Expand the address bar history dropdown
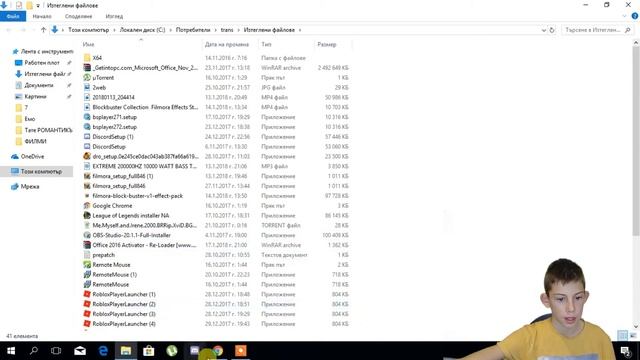 point(543,30)
